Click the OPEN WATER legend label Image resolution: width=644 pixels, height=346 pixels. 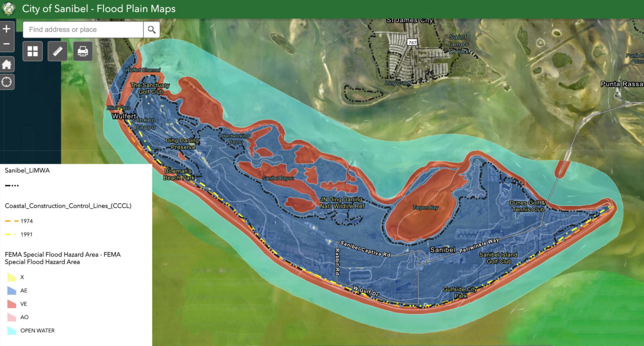[38, 331]
